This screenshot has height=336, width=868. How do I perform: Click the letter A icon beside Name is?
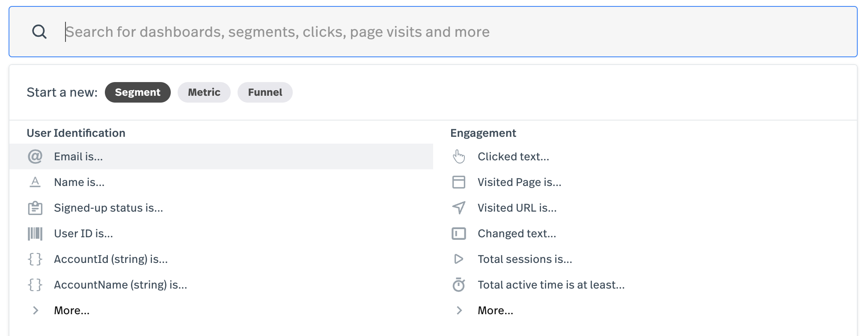coord(35,182)
